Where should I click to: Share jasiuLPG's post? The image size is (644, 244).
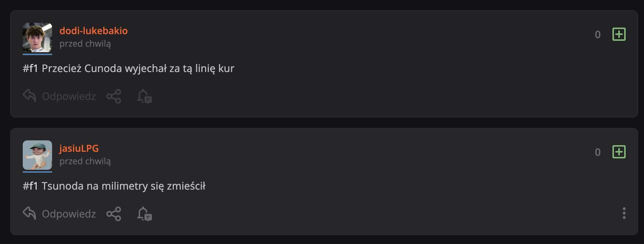(114, 214)
